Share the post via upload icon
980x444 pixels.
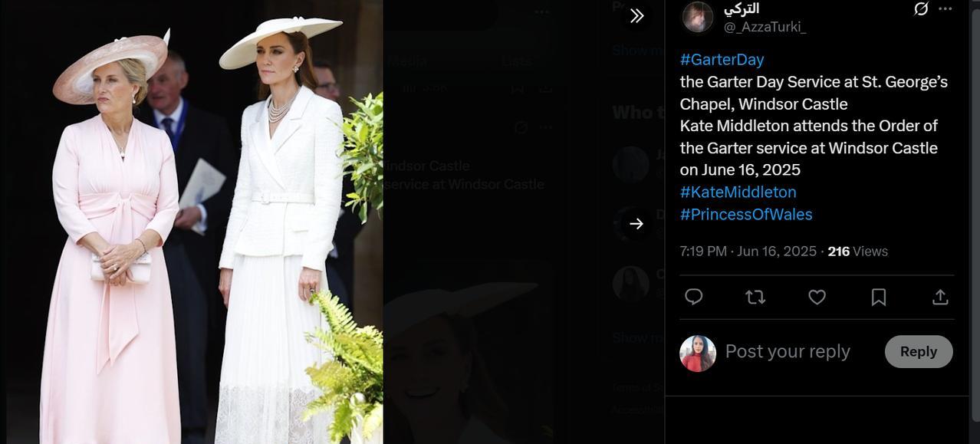940,297
